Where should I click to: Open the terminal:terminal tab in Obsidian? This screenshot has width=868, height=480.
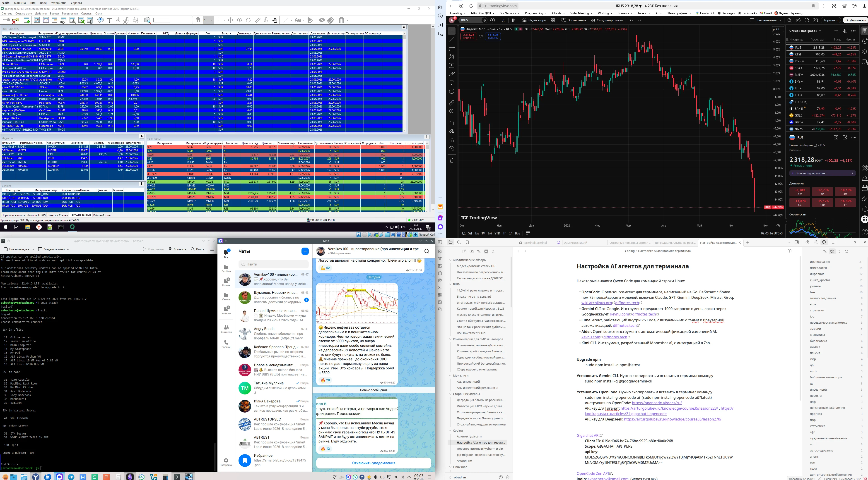[535, 243]
